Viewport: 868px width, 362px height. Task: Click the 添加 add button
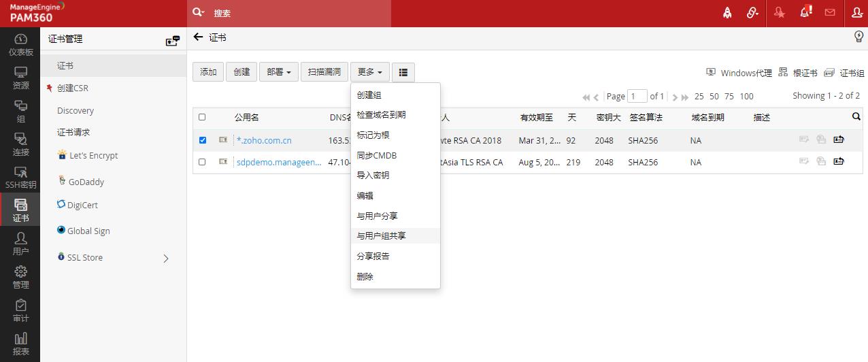pos(208,72)
